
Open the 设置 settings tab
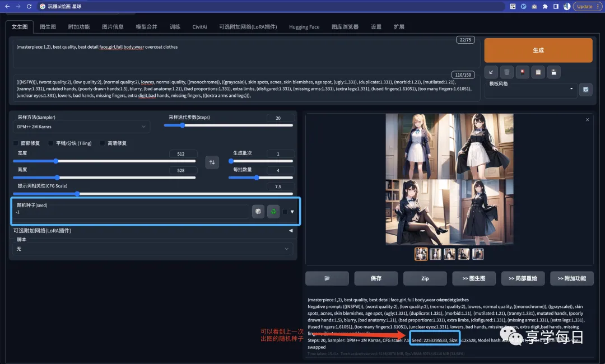(x=376, y=27)
